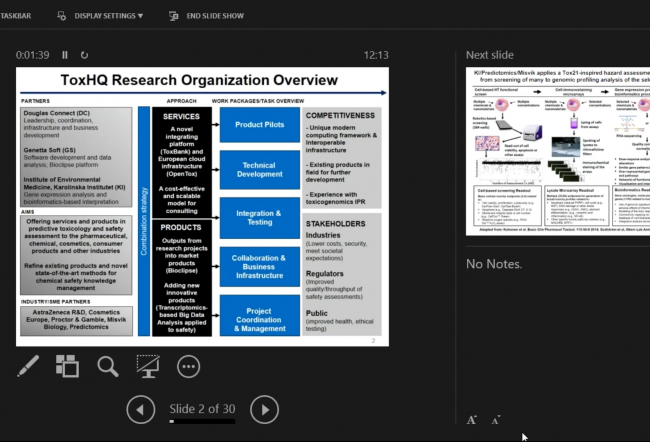Black out the slide show screen
Viewport: 650px width, 442px height.
pyautogui.click(x=148, y=366)
